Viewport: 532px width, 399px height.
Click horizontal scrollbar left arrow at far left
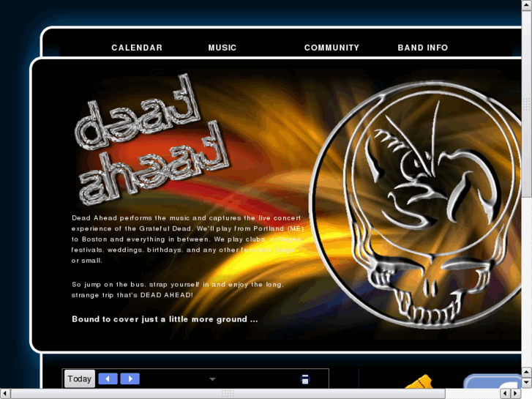pos(5,394)
